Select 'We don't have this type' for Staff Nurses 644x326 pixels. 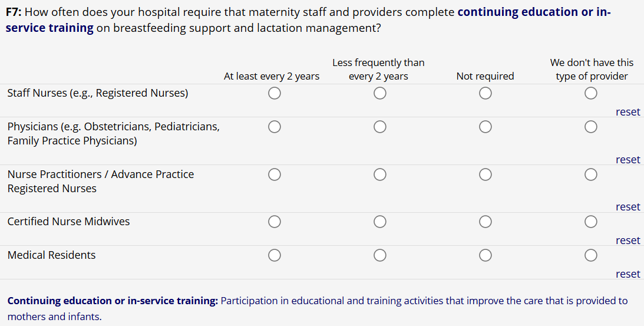[591, 93]
